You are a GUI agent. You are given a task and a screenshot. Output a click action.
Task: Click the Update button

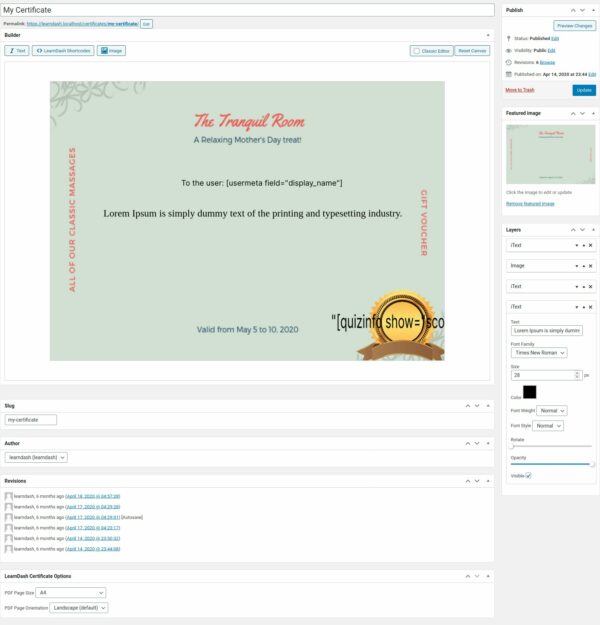coord(584,89)
